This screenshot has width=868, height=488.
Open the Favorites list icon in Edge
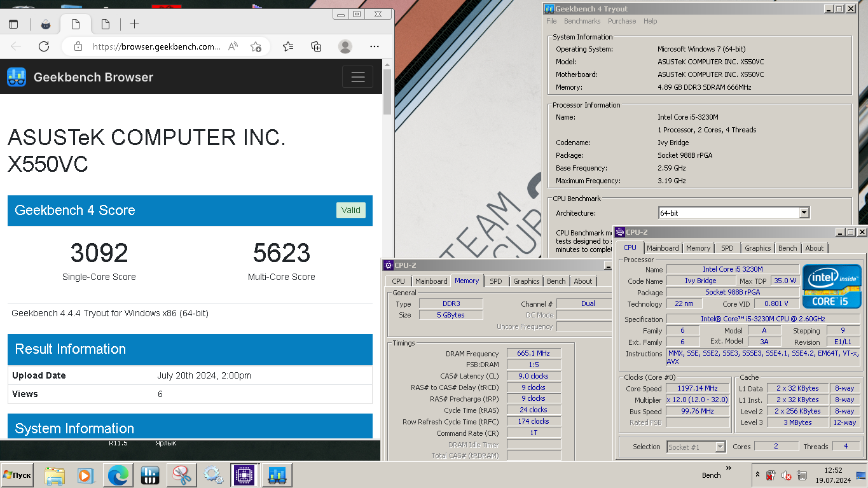click(x=288, y=46)
